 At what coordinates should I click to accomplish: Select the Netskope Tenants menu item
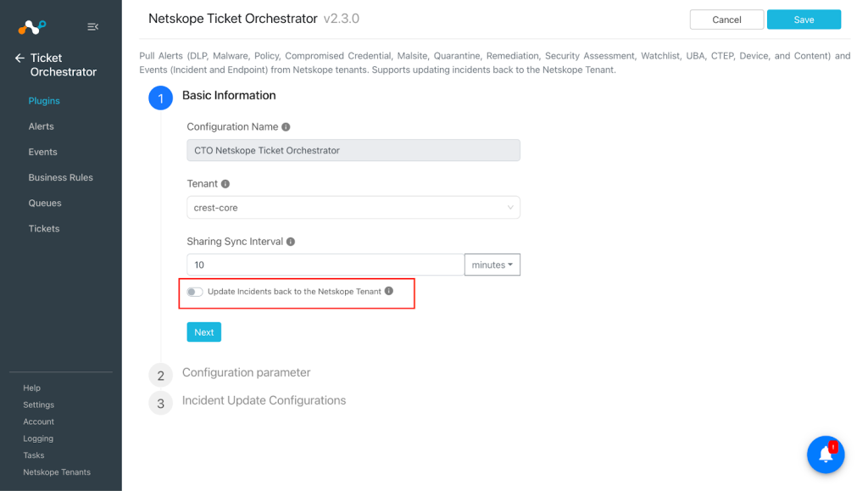click(57, 472)
